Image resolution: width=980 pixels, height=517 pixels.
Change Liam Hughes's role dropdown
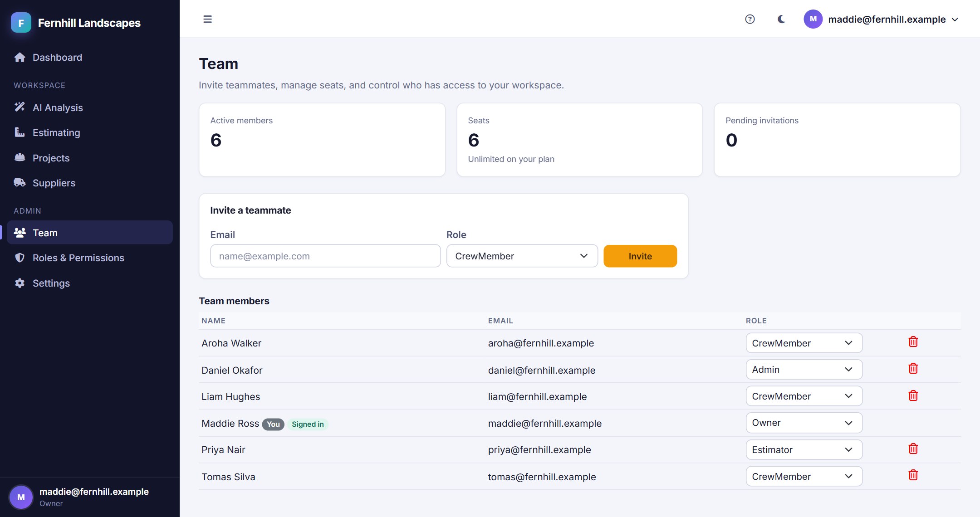(x=804, y=396)
